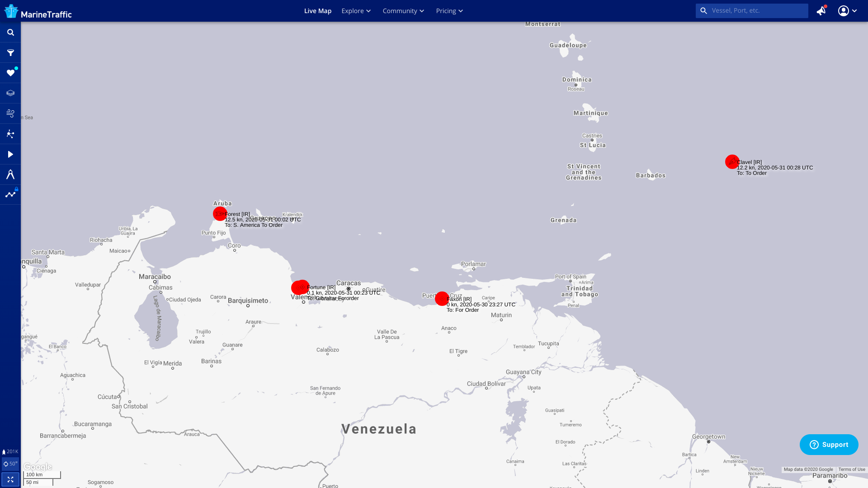This screenshot has width=868, height=488.
Task: Open the user account icon
Action: point(843,11)
